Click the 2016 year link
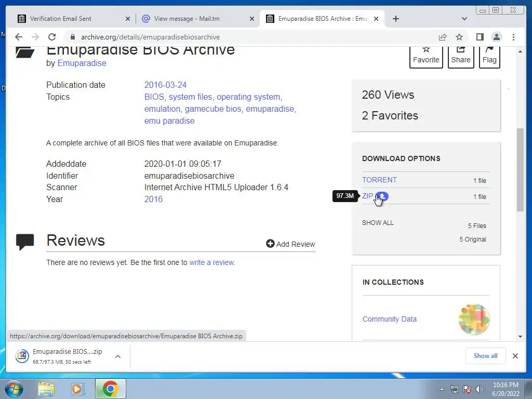 pyautogui.click(x=153, y=199)
